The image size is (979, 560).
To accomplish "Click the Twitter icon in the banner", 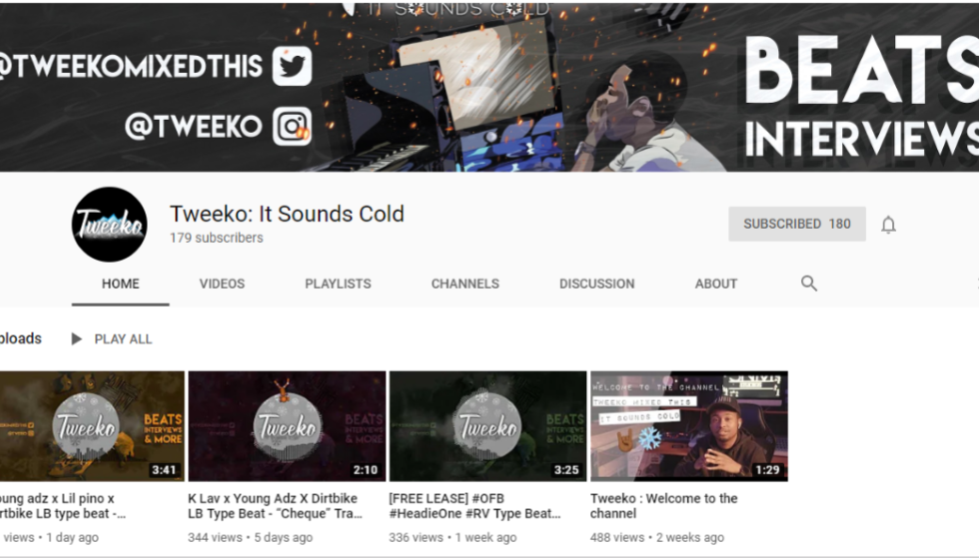I will point(292,66).
